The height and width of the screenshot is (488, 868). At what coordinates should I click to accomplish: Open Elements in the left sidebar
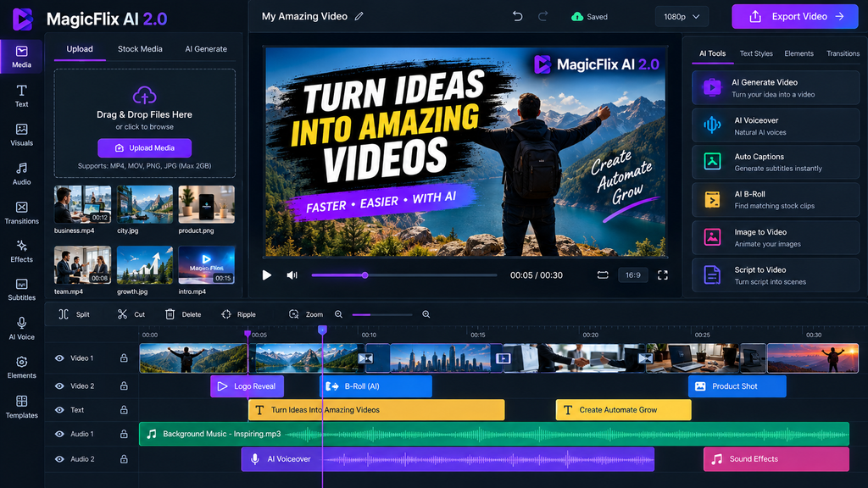pos(21,368)
